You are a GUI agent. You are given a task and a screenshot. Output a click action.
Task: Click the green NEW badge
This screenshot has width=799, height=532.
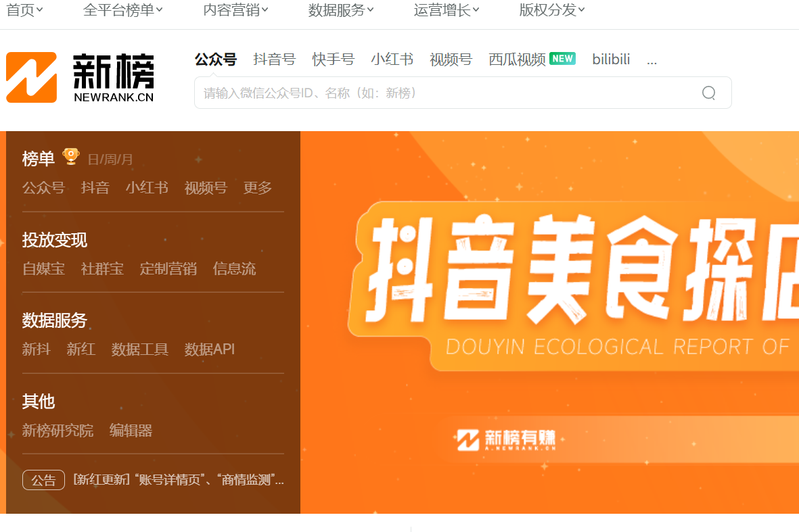click(x=562, y=59)
